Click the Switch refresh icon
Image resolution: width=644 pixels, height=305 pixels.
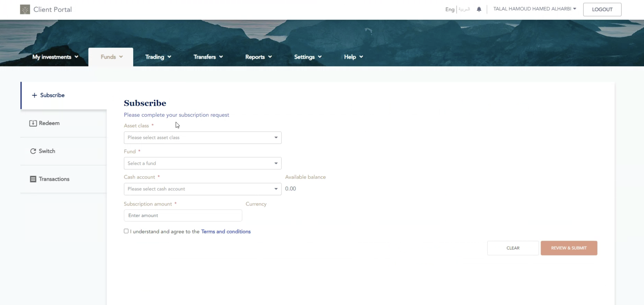[x=33, y=151]
